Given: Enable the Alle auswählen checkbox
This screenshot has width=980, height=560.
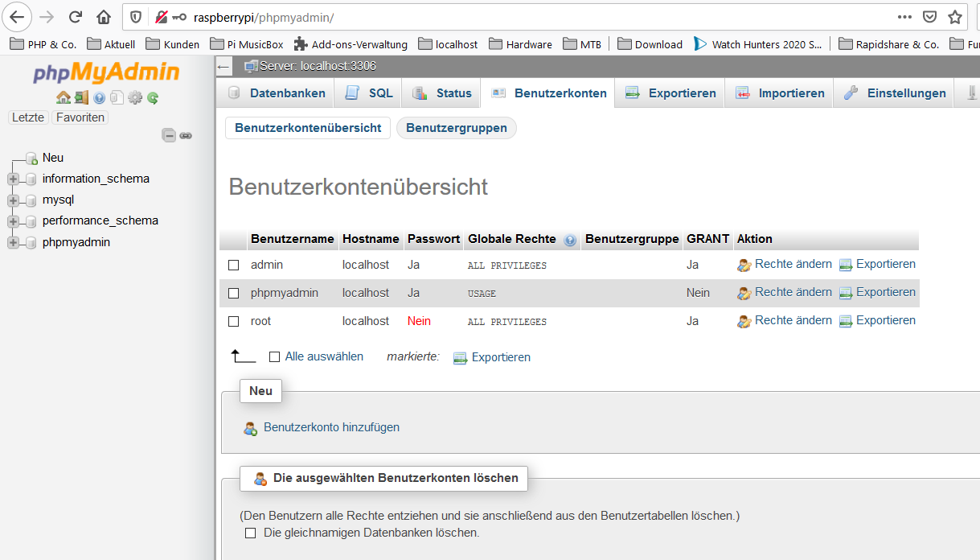Looking at the screenshot, I should 274,356.
